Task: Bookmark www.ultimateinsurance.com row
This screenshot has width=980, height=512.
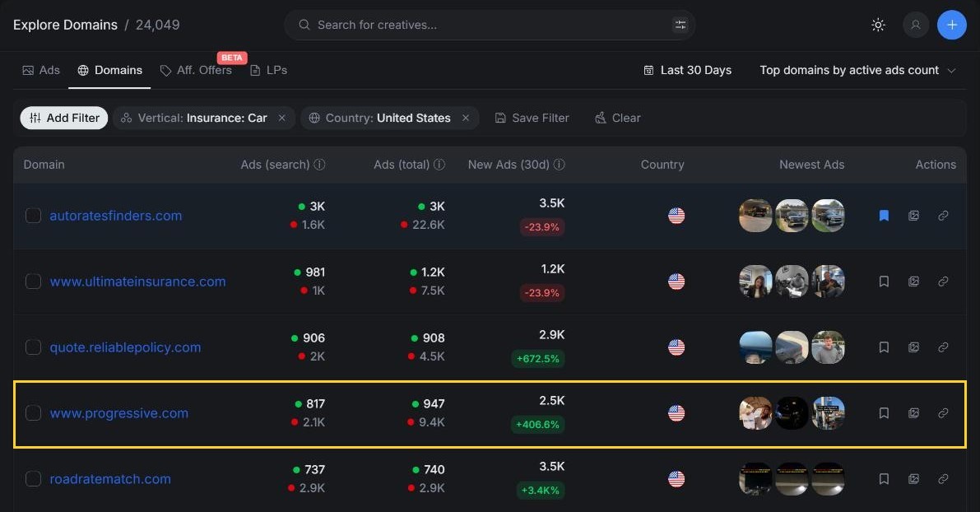Action: coord(884,282)
